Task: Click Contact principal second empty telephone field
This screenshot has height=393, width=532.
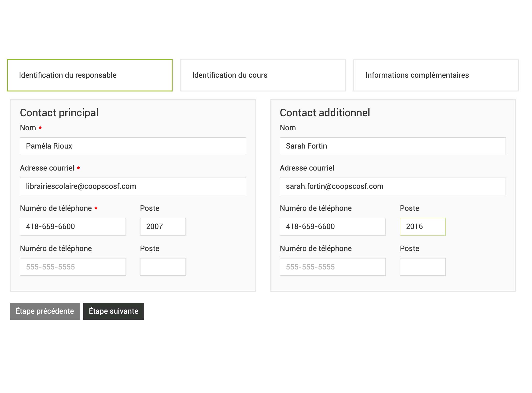Action: click(73, 267)
